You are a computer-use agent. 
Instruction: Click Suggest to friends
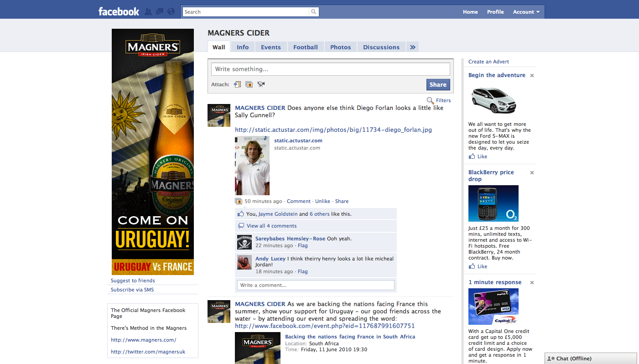(133, 281)
